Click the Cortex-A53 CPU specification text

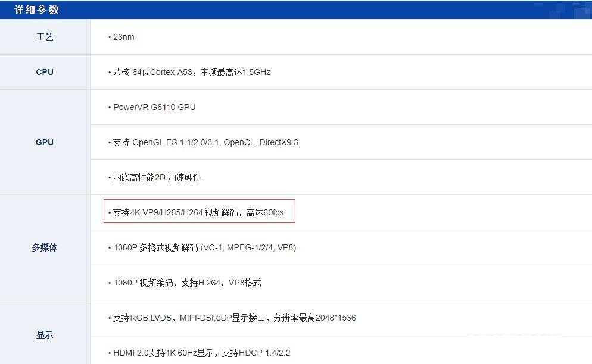tap(191, 72)
